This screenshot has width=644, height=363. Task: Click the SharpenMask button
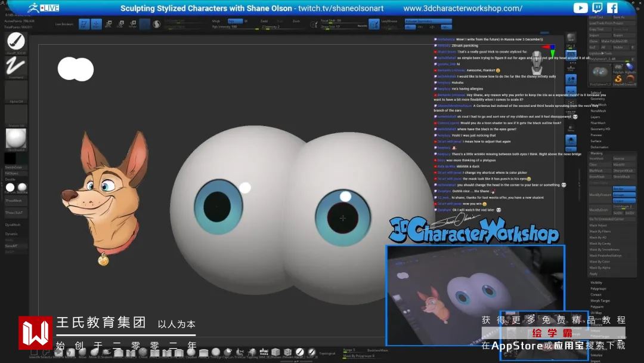coord(624,171)
